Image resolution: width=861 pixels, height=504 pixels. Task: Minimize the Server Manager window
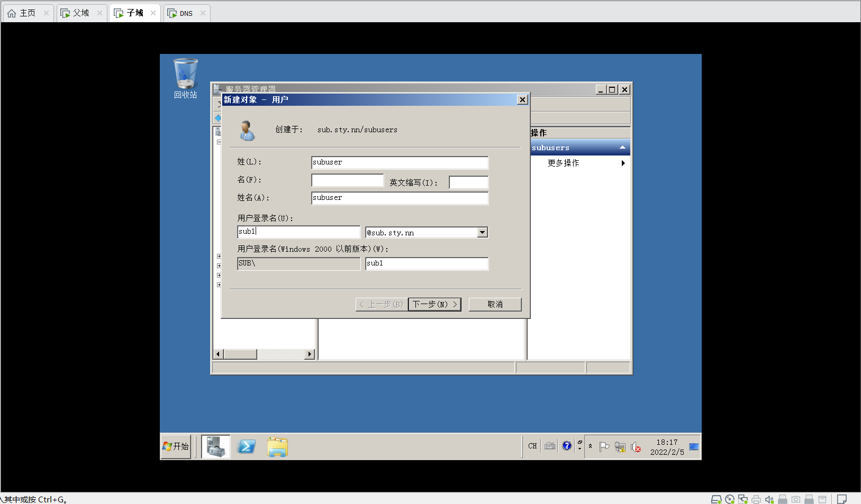601,90
